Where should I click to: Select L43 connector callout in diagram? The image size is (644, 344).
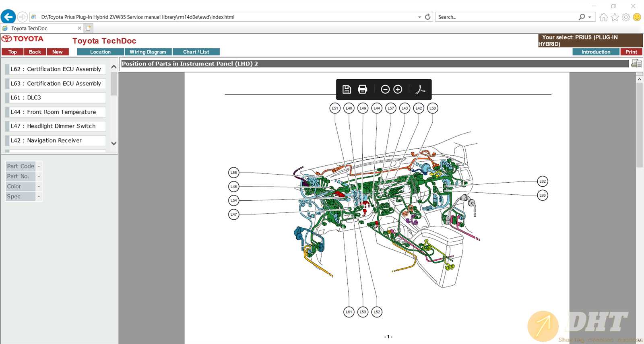(x=405, y=108)
